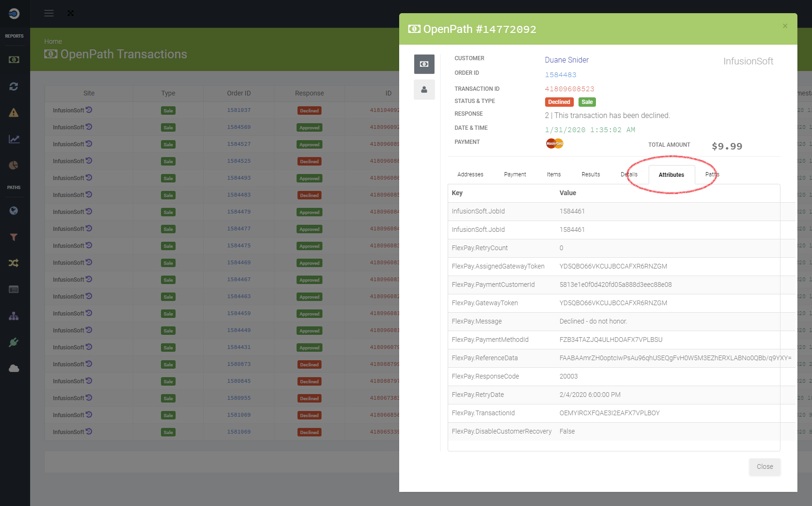Switch to the Results tab
The image size is (812, 506).
coord(591,174)
